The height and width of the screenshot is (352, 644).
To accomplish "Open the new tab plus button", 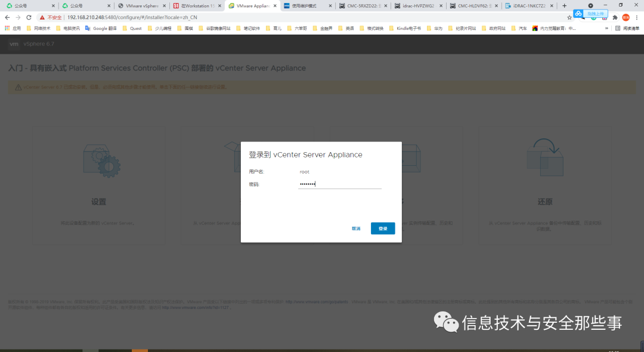I will 564,6.
